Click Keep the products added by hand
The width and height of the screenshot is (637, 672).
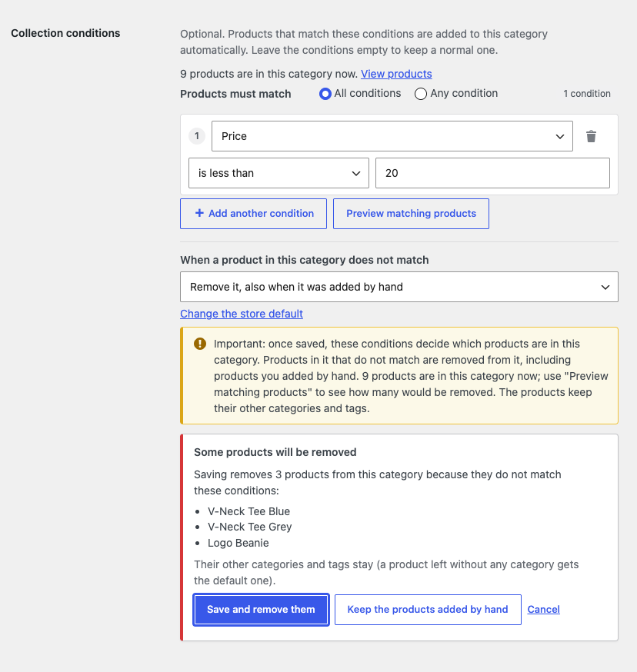pos(428,610)
